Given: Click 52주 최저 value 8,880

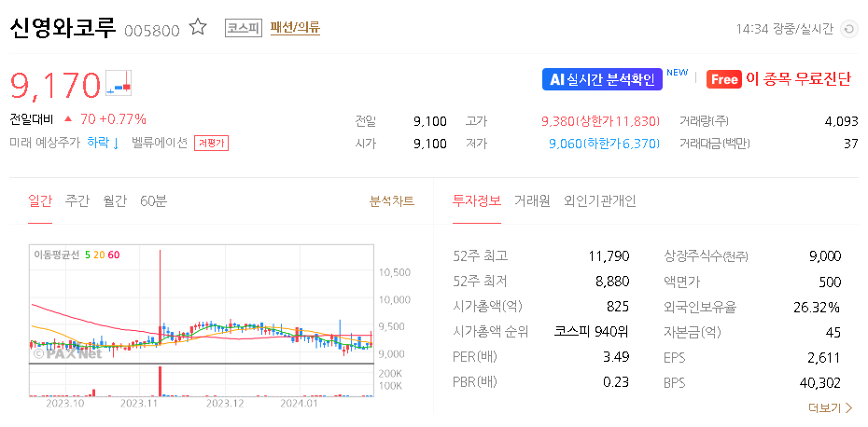Looking at the screenshot, I should coord(611,282).
